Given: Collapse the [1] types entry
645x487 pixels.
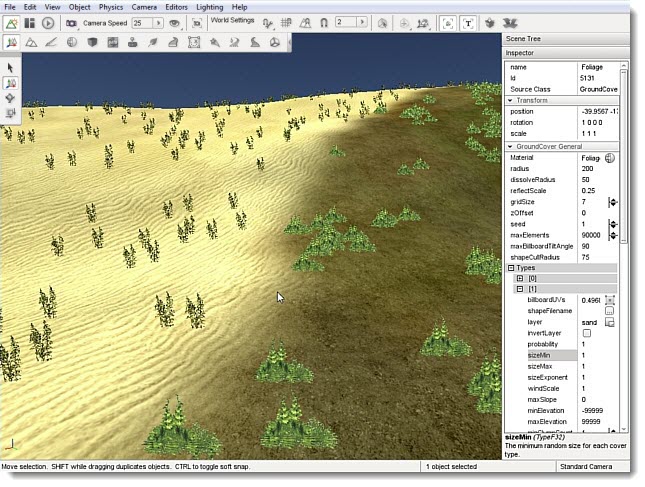Looking at the screenshot, I should coord(521,289).
